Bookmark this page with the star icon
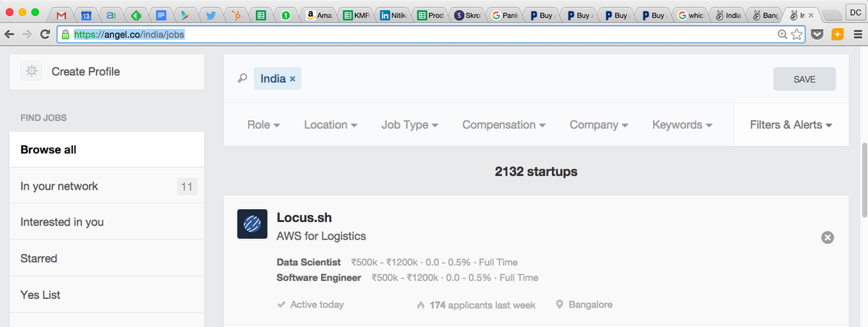This screenshot has height=327, width=868. coord(796,34)
